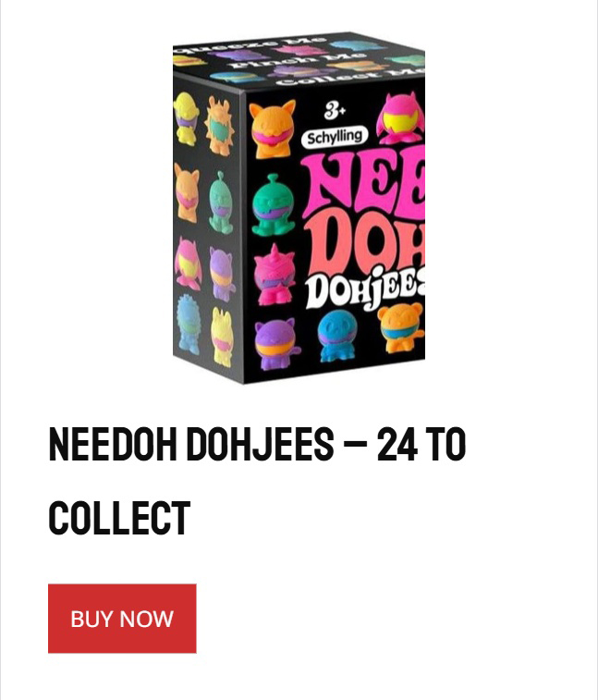Open the NEEDOH DOHJEES – 24 TO COLLECT title
Screen dimensions: 598x700
(257, 481)
